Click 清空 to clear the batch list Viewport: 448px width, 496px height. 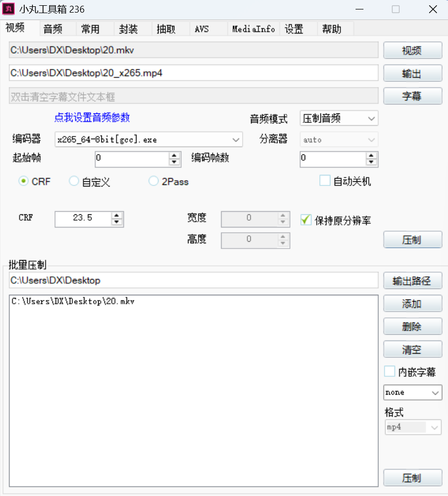[x=412, y=349]
